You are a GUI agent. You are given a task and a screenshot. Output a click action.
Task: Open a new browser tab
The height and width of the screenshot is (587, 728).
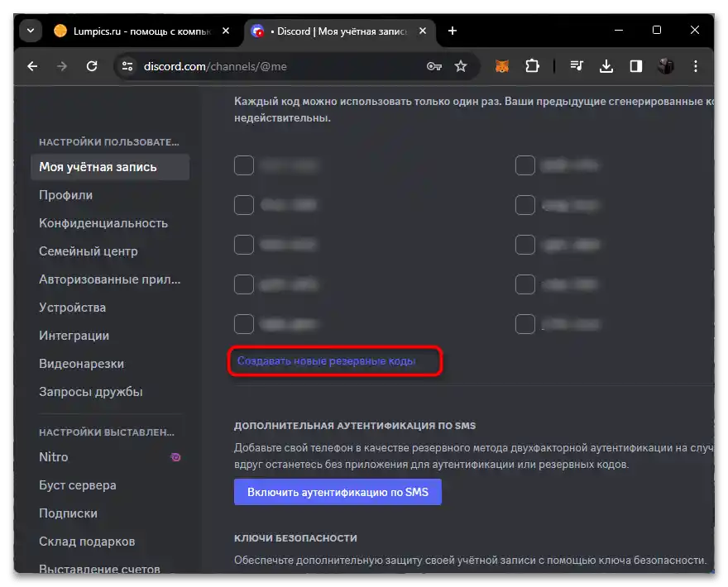click(453, 31)
